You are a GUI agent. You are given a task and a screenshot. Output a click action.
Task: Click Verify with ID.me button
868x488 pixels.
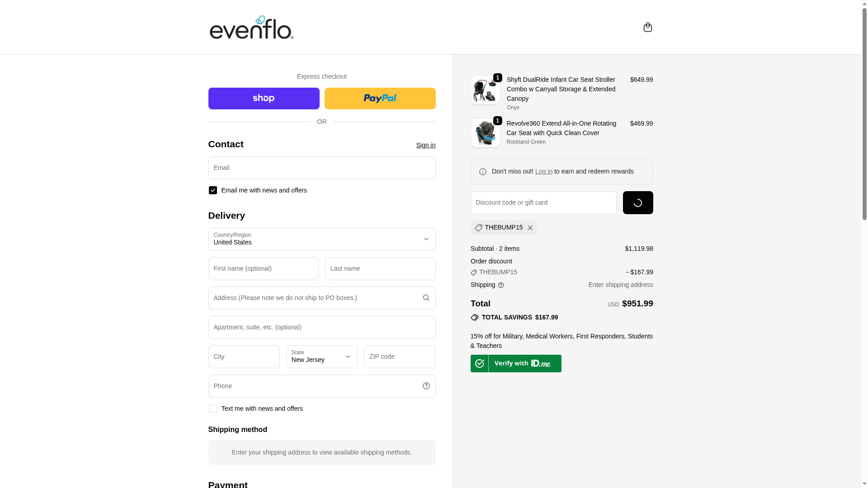coord(516,363)
